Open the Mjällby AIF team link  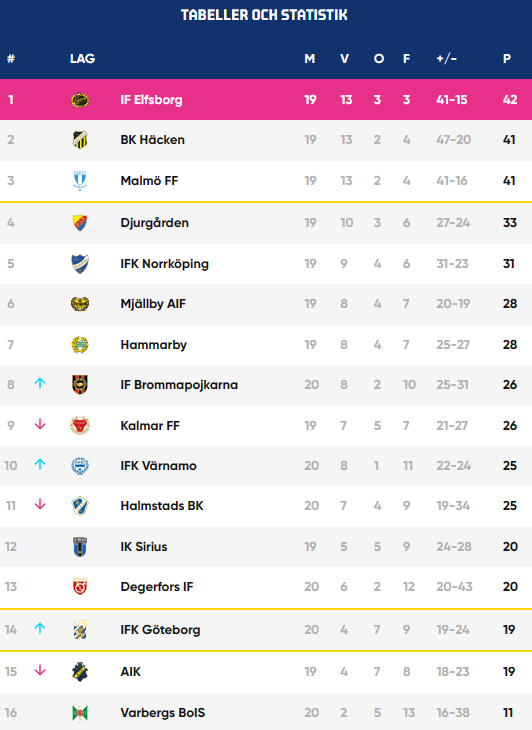pyautogui.click(x=153, y=304)
